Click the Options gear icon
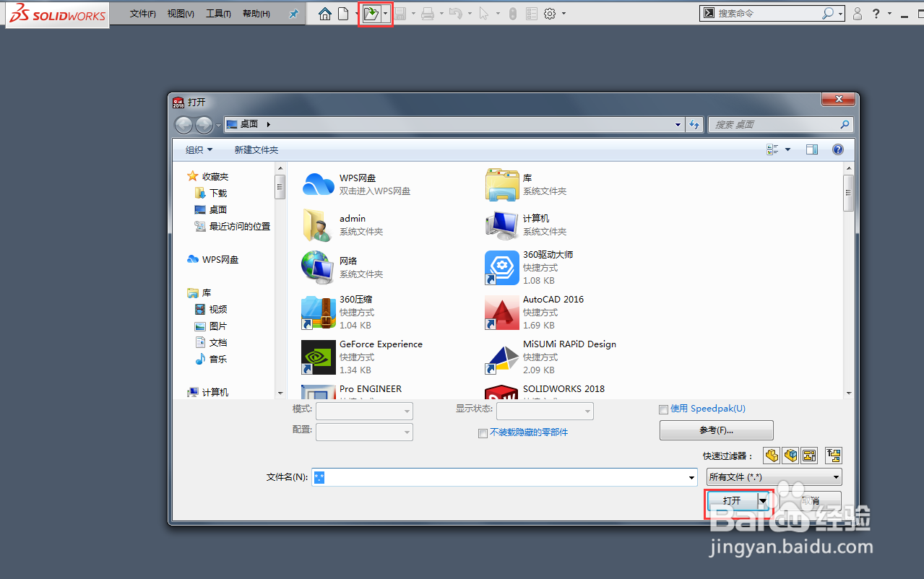Viewport: 924px width, 579px height. coord(550,13)
